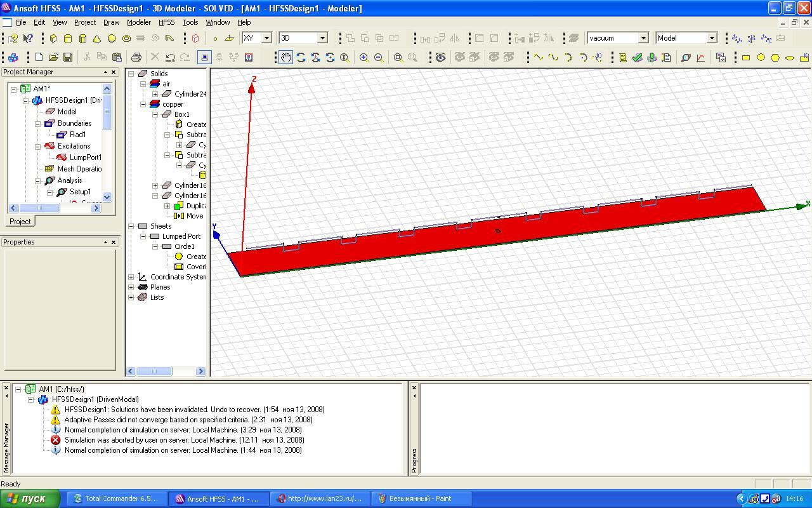Click the Validate green checkmark icon
Screen dimensions: 812x508
(637, 57)
